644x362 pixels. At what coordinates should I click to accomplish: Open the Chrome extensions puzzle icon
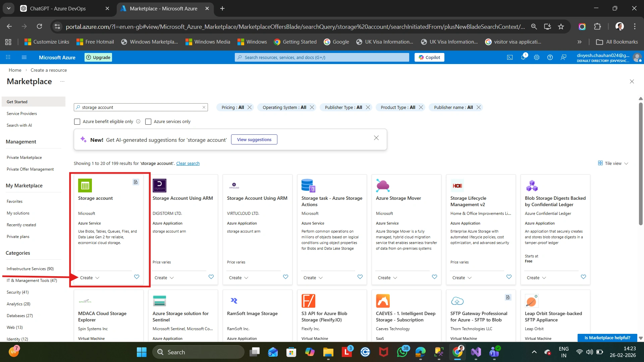(x=597, y=26)
